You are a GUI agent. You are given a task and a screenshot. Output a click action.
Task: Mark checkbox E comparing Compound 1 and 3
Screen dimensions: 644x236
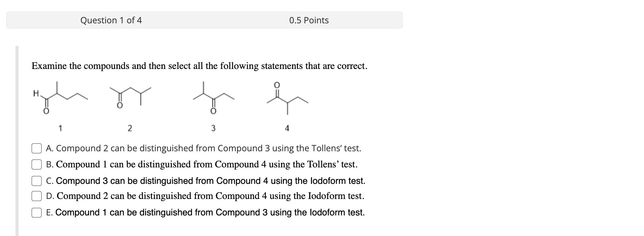(x=37, y=212)
